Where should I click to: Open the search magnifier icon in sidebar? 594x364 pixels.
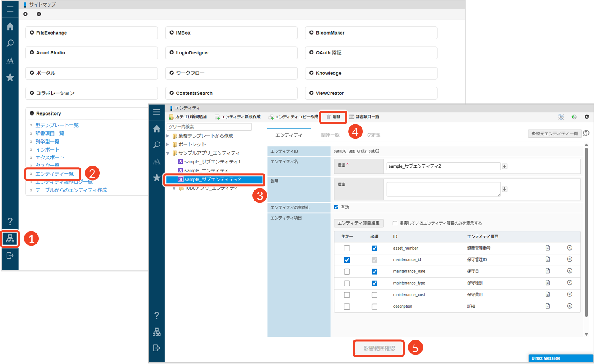10,43
